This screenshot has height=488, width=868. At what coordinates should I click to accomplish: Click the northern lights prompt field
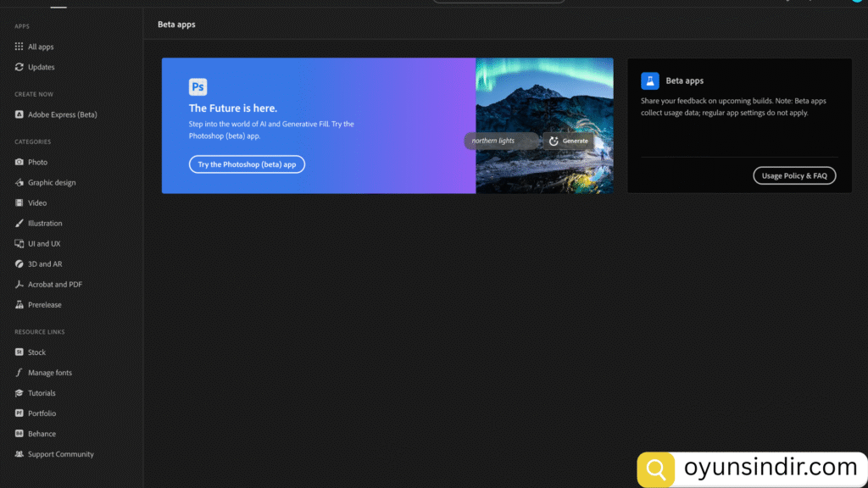501,141
